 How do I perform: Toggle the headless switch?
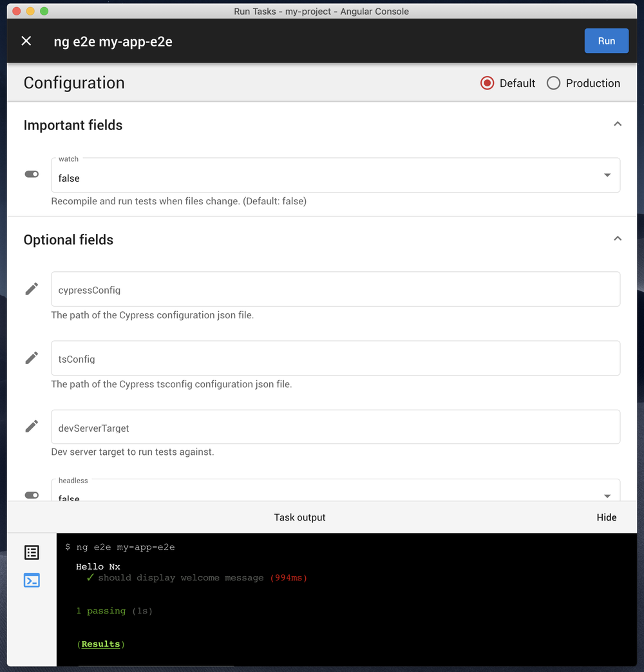pos(32,495)
